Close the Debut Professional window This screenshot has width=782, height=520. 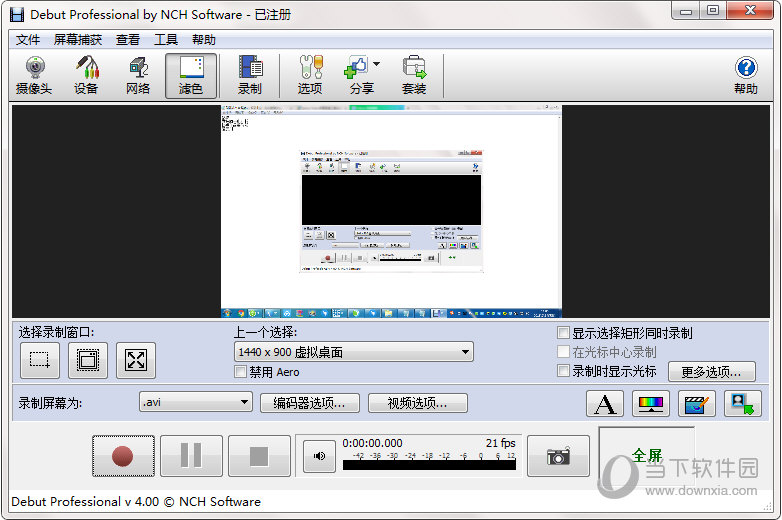[x=750, y=10]
